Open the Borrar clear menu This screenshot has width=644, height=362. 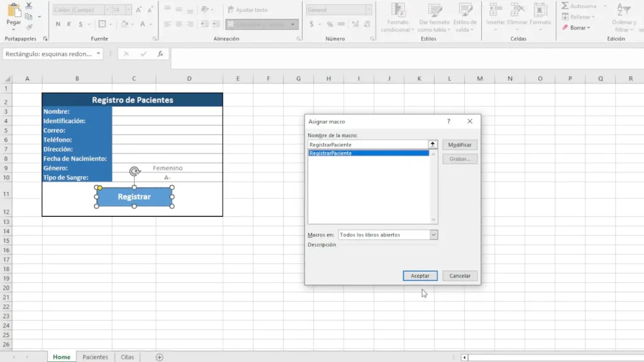(576, 28)
